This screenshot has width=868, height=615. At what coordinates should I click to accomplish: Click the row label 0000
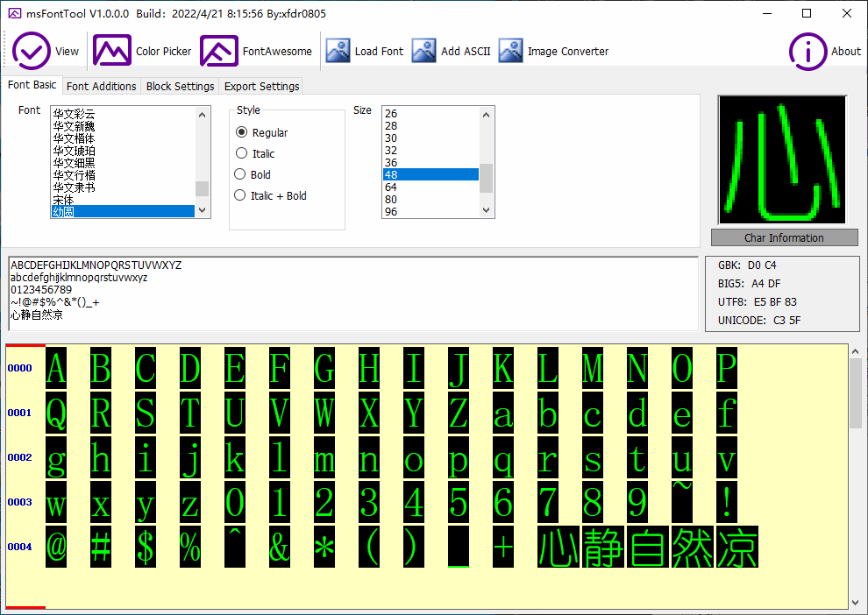[20, 368]
